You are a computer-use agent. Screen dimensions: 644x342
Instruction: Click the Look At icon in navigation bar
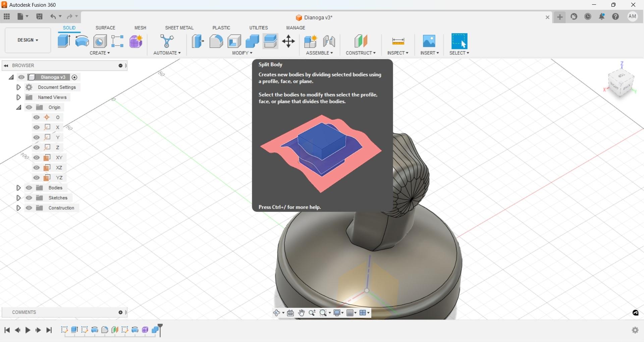click(x=290, y=313)
